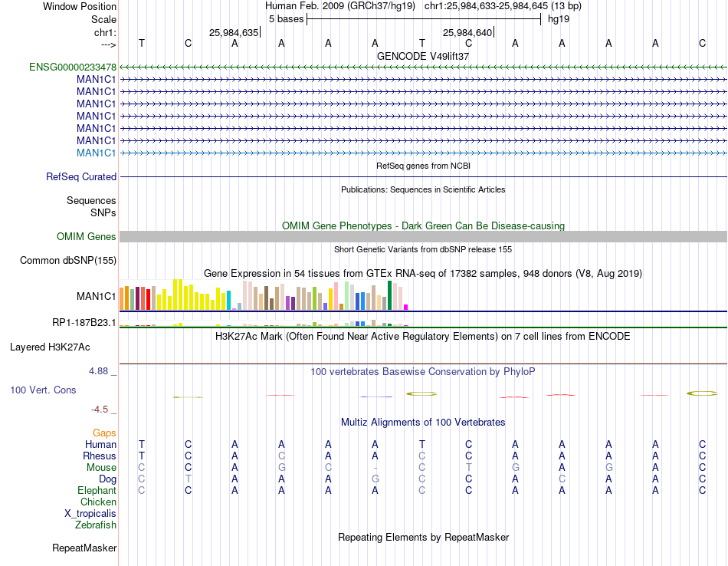Click the last base C in the sequence ruler
Image resolution: width=728 pixels, height=566 pixels.
pyautogui.click(x=702, y=43)
